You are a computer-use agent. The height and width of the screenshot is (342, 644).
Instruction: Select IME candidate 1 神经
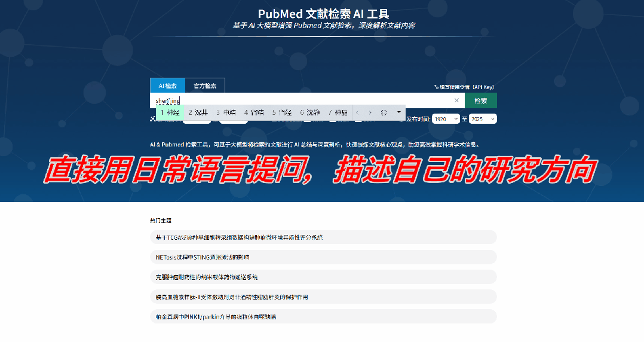170,112
